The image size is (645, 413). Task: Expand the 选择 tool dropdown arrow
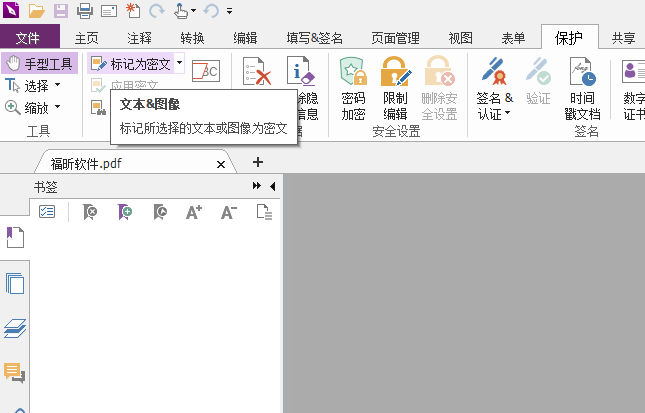click(x=58, y=85)
